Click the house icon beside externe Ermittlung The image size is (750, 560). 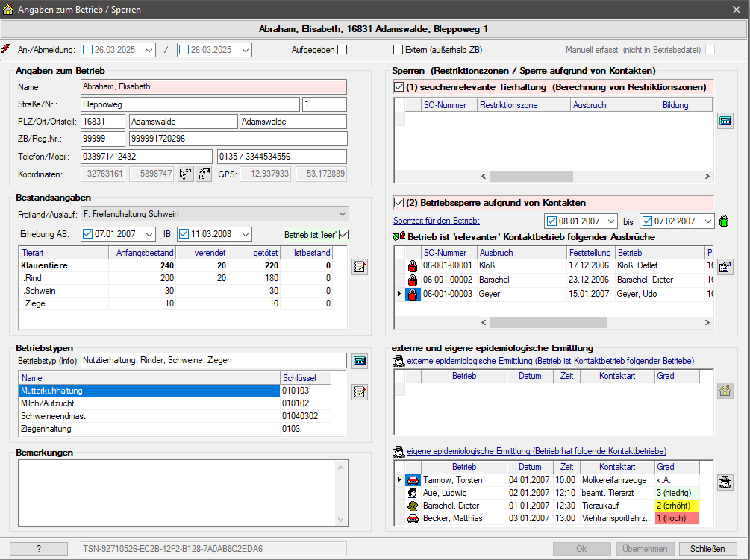coord(725,391)
